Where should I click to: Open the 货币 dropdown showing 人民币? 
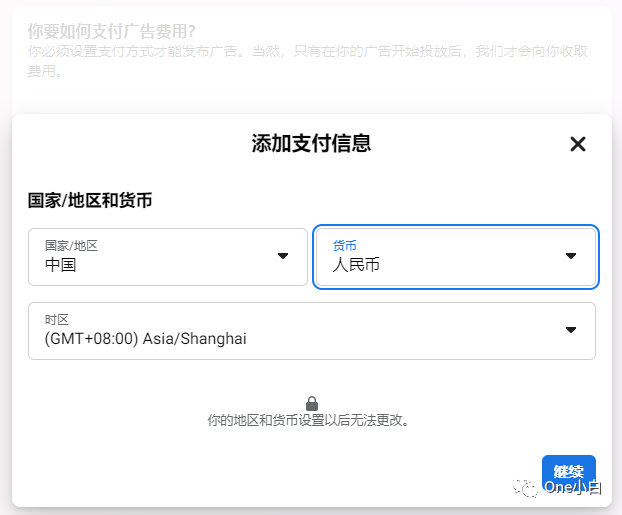(x=456, y=257)
